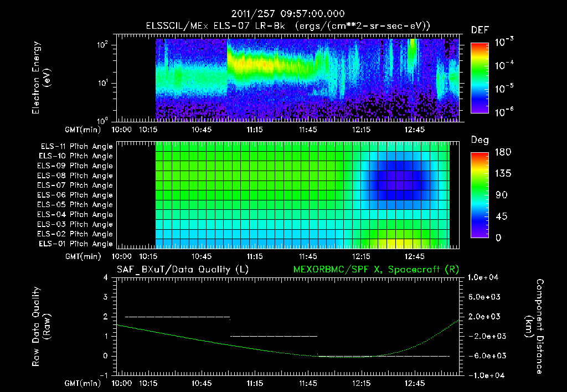
Task: Click the 10^-4 tick on the DEF colorbar
Action: [x=504, y=65]
